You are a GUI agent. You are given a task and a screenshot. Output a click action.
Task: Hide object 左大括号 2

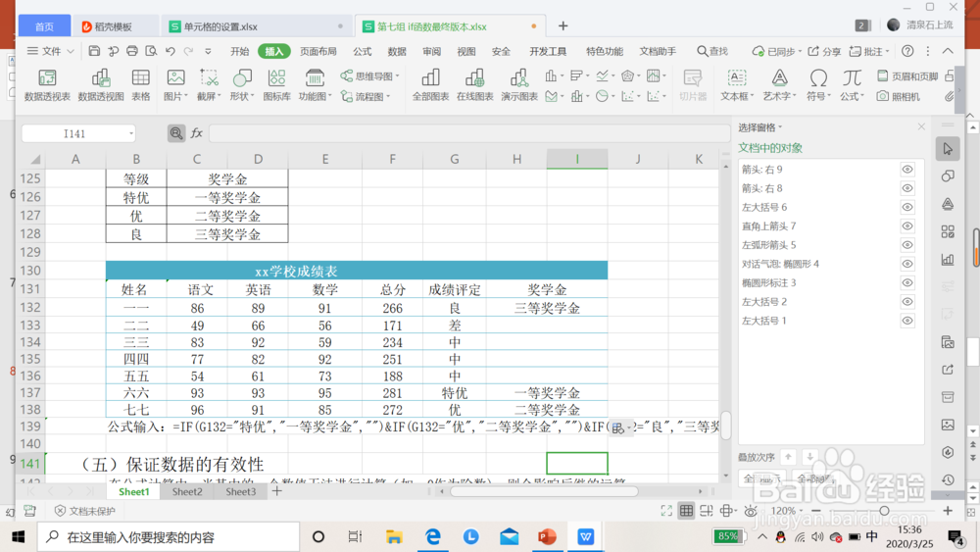906,302
